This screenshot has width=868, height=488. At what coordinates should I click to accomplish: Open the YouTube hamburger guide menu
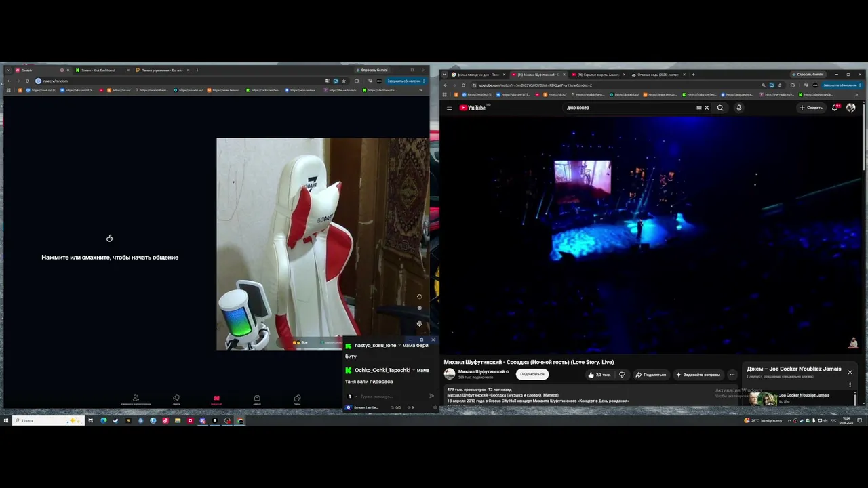pyautogui.click(x=449, y=108)
